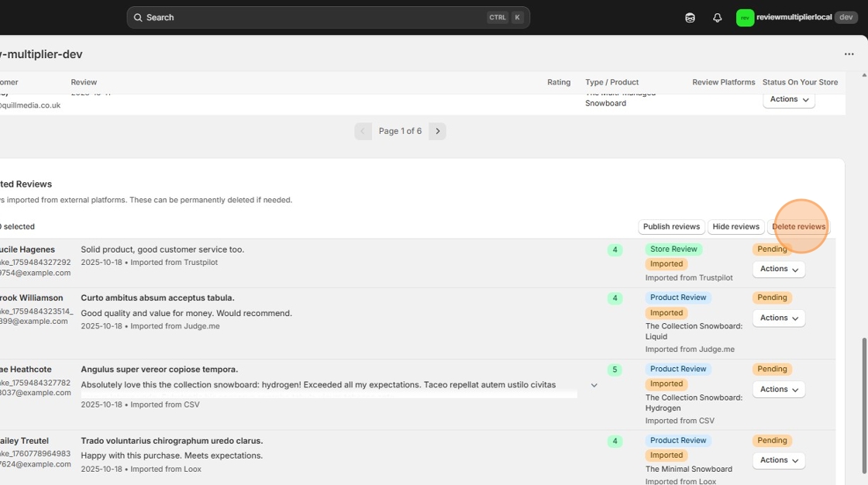Select the green reviewmultiplierlocal store avatar
This screenshot has height=485, width=868.
745,17
